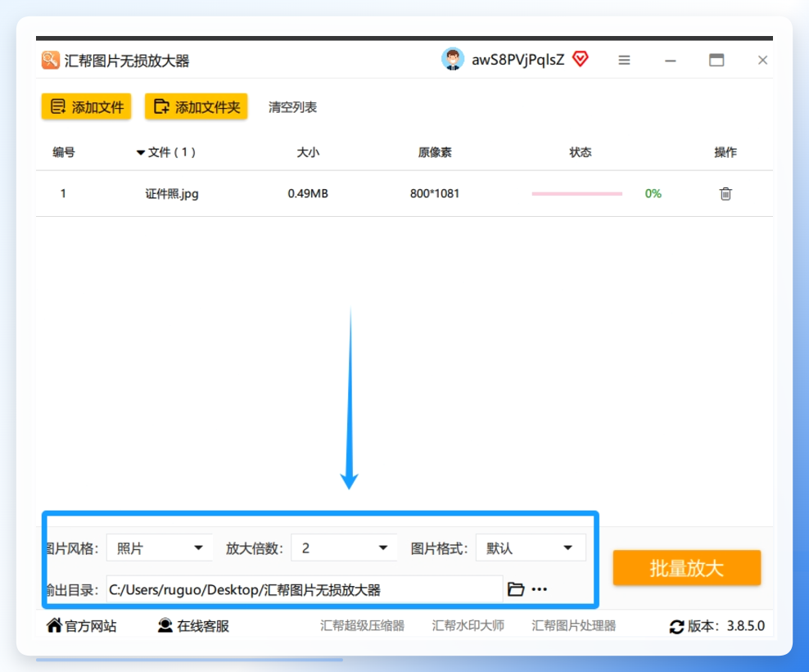809x672 pixels.
Task: Maximize the application window
Action: coord(716,61)
